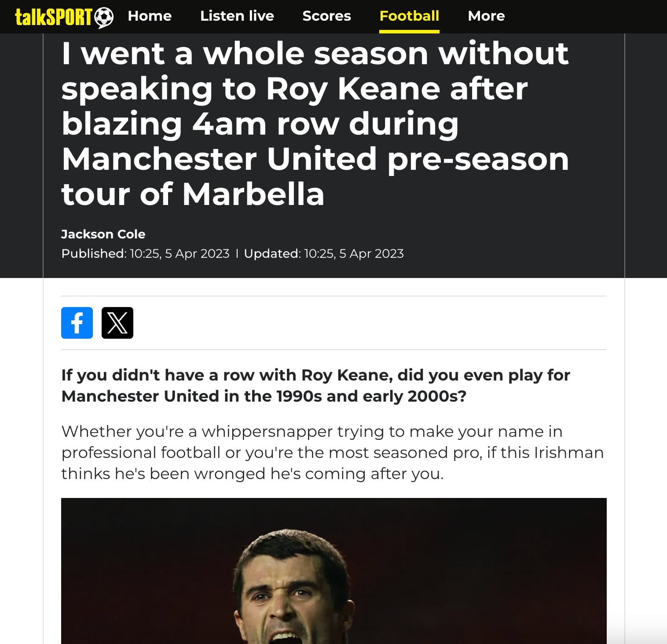Screen dimensions: 667x644
Task: Open the Listen live page
Action: point(237,16)
